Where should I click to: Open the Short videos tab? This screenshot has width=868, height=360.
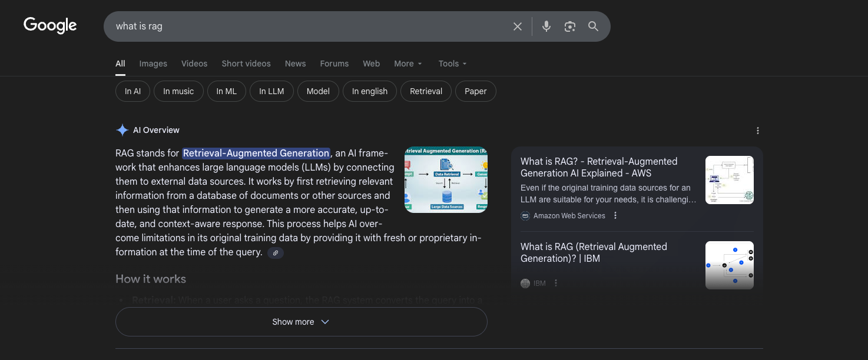pyautogui.click(x=246, y=64)
